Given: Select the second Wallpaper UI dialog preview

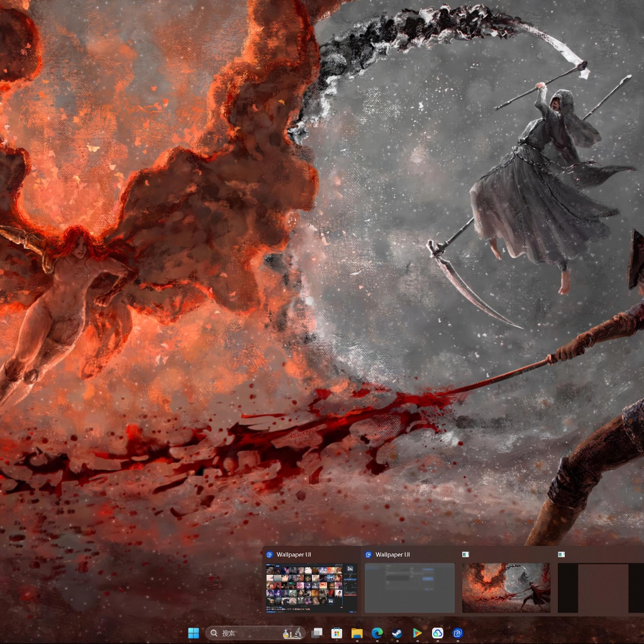Looking at the screenshot, I should point(409,588).
